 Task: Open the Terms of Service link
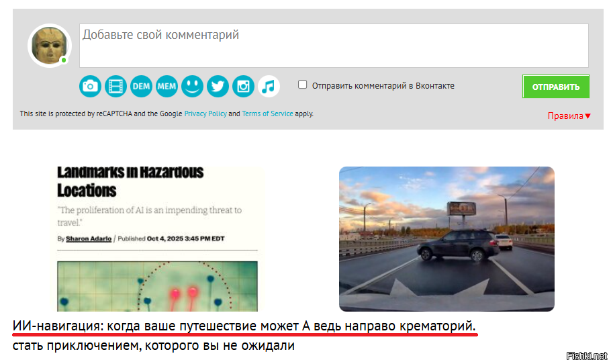pyautogui.click(x=267, y=114)
